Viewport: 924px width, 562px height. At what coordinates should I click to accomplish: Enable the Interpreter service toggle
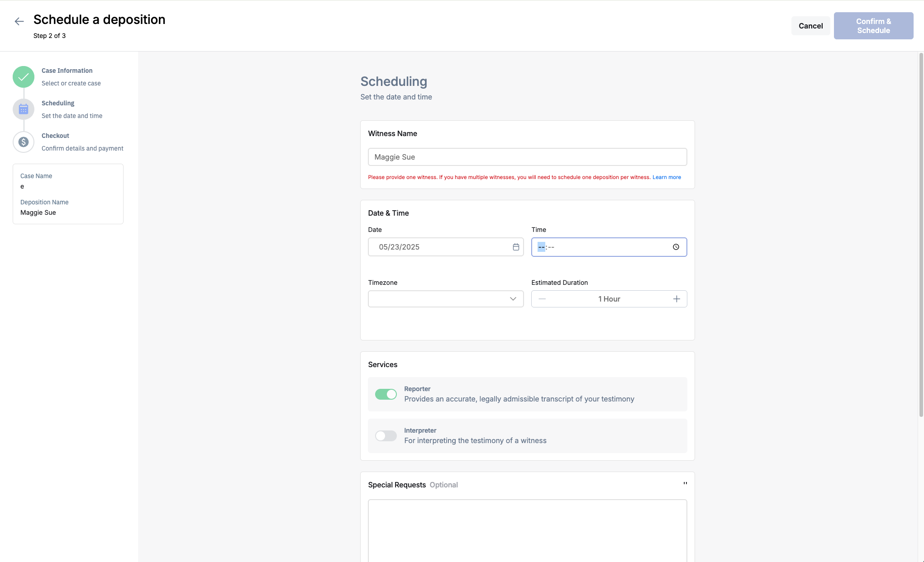pos(386,436)
